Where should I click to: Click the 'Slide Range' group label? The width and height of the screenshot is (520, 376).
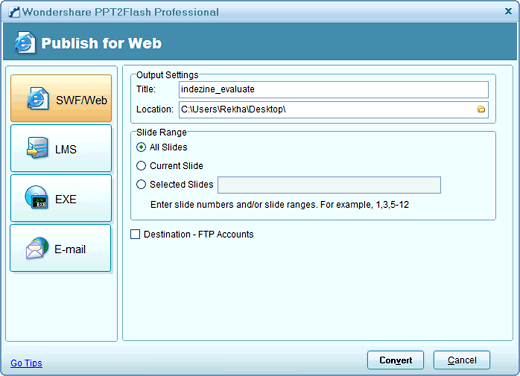click(x=161, y=132)
